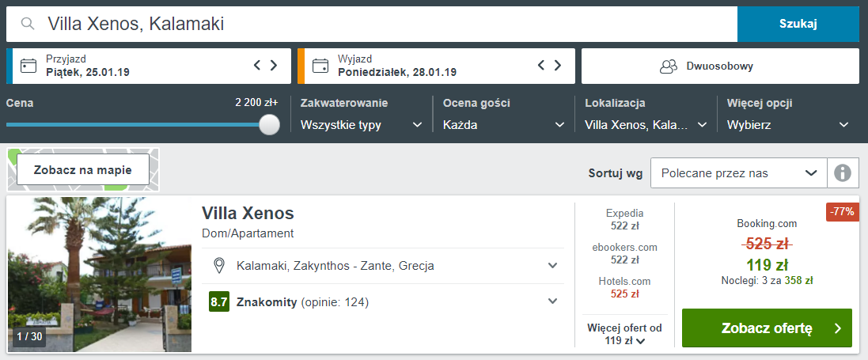Click the Zobacz ofertę button
This screenshot has height=360, width=868.
tap(767, 328)
